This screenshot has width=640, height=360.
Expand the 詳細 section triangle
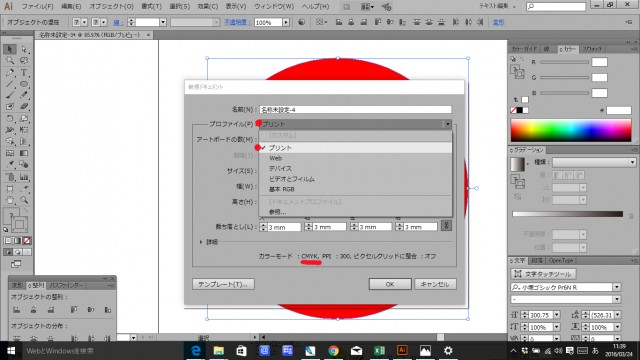(201, 242)
